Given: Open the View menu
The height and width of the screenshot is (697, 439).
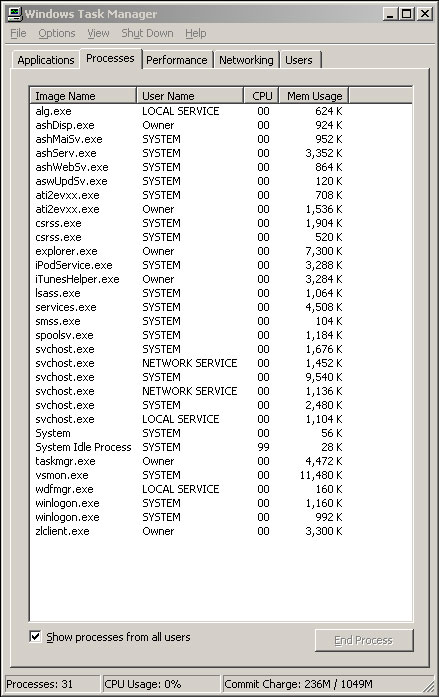Looking at the screenshot, I should (98, 33).
